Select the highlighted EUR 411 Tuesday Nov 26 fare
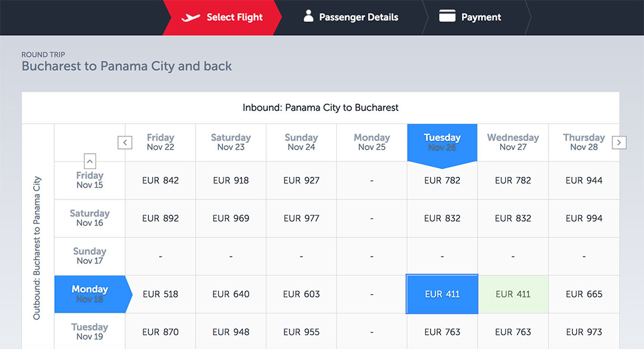This screenshot has width=644, height=349. 442,294
